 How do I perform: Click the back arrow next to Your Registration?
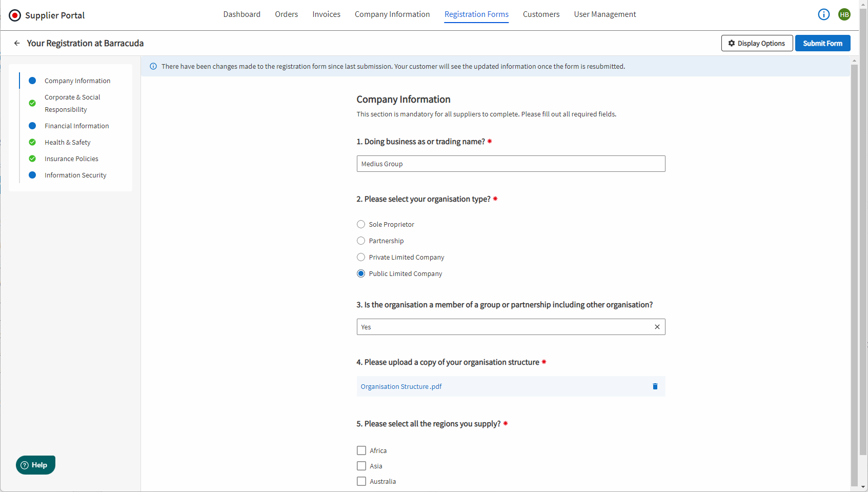pos(17,43)
